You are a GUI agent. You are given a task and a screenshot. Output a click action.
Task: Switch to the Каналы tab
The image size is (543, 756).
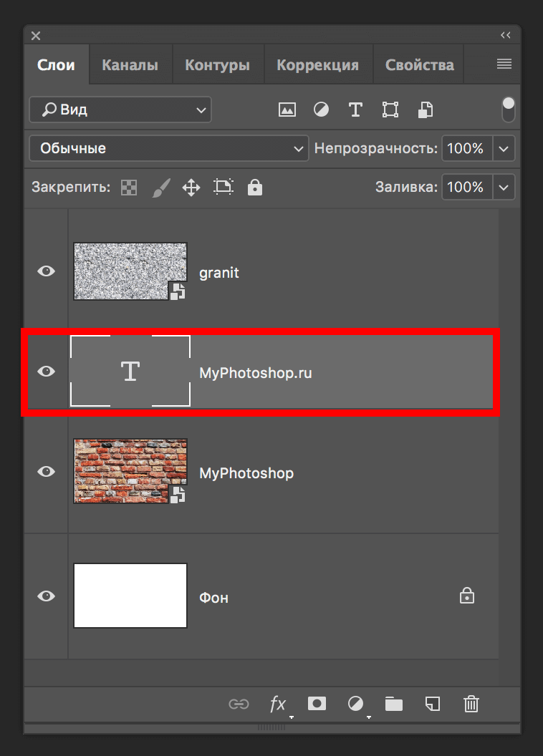pos(130,65)
